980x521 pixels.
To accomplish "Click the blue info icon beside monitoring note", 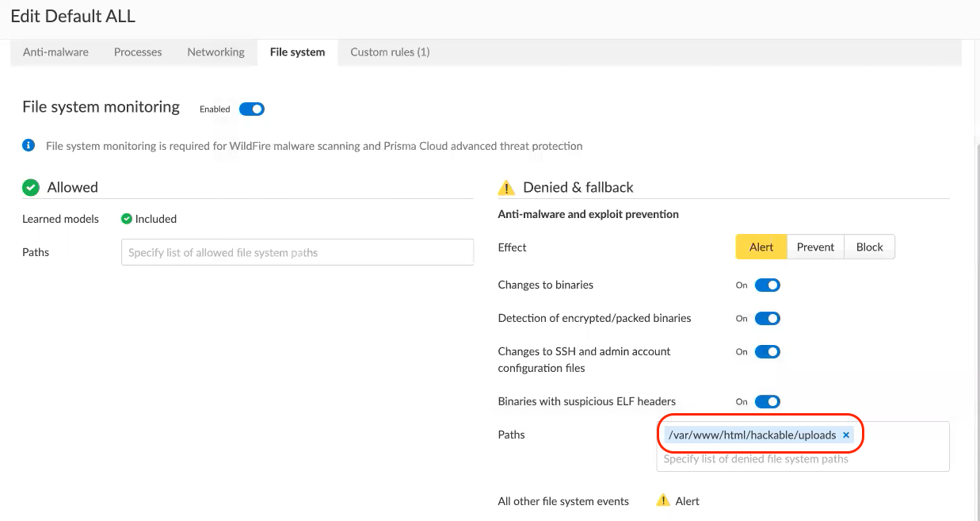I will tap(29, 145).
